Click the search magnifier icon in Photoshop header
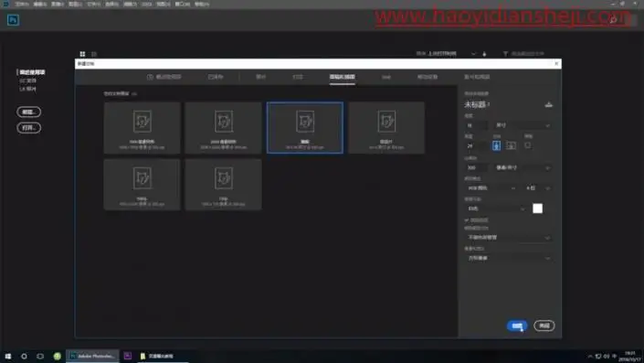 tap(613, 20)
